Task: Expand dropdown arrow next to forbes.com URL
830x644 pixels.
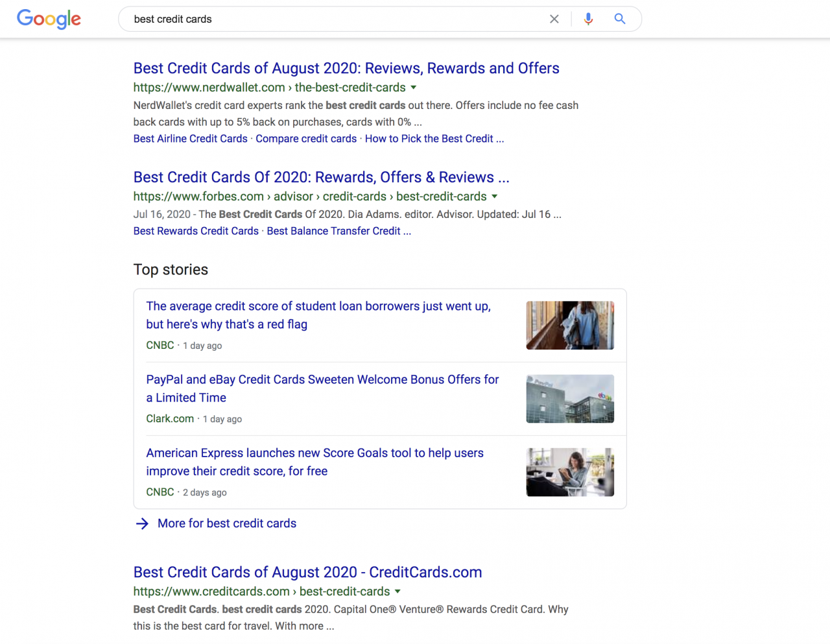Action: [x=495, y=197]
